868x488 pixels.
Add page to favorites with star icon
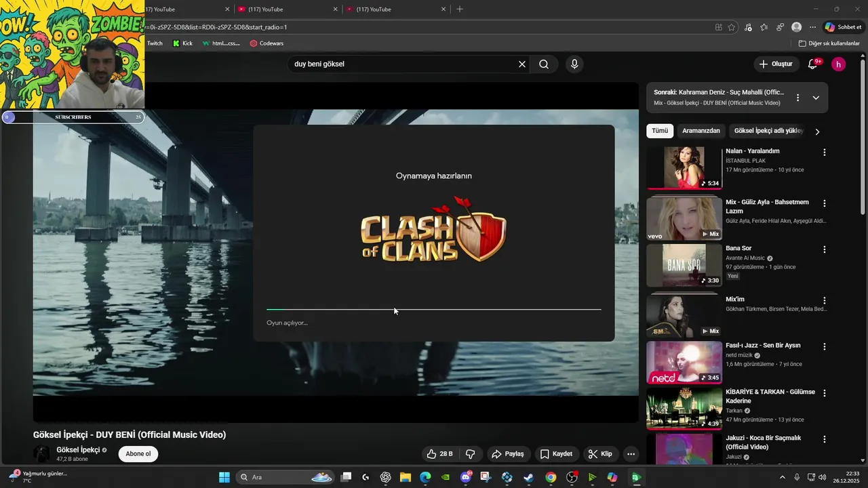click(732, 27)
